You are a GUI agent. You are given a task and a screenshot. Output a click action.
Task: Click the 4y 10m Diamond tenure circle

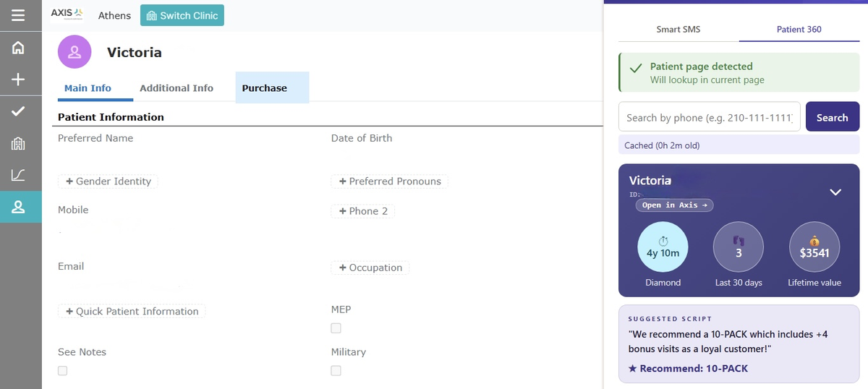(663, 248)
